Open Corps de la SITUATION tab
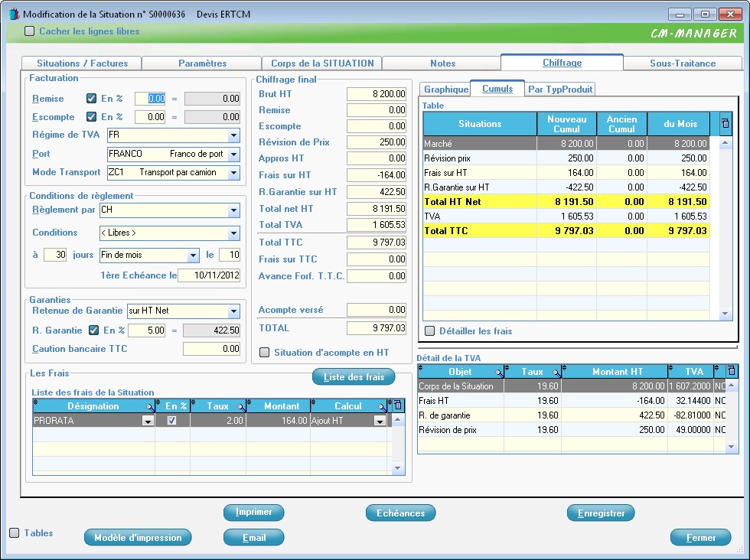 (x=322, y=63)
